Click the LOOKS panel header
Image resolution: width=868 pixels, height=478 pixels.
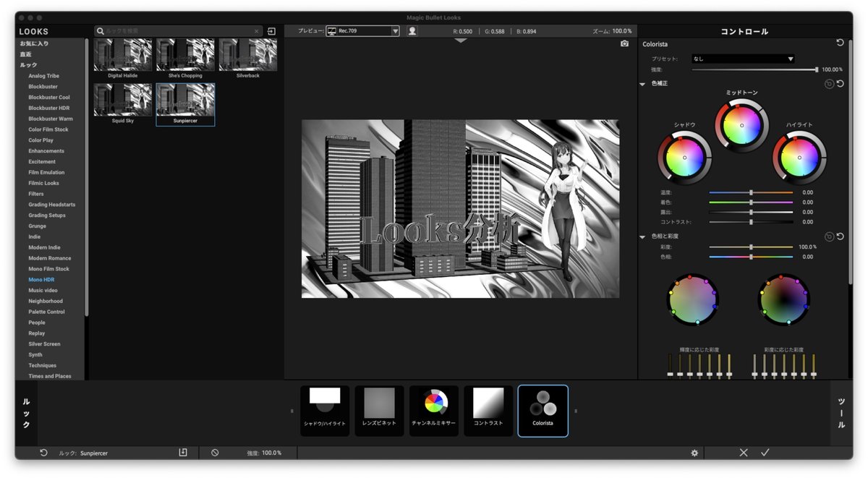34,32
